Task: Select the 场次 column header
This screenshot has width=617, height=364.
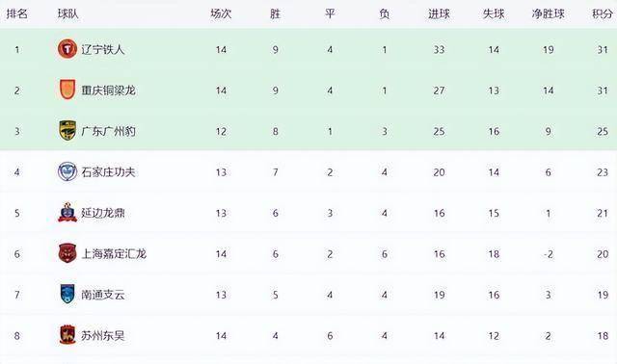Action: click(221, 13)
